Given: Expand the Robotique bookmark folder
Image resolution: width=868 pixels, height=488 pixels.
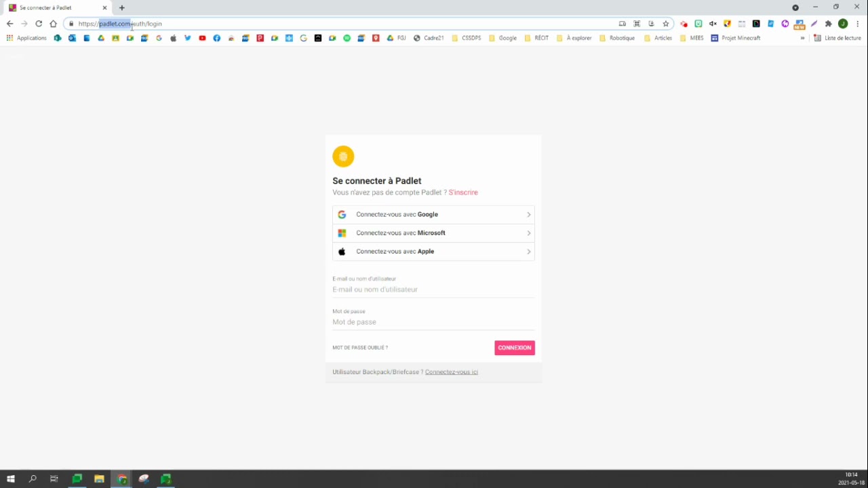Looking at the screenshot, I should coord(617,38).
